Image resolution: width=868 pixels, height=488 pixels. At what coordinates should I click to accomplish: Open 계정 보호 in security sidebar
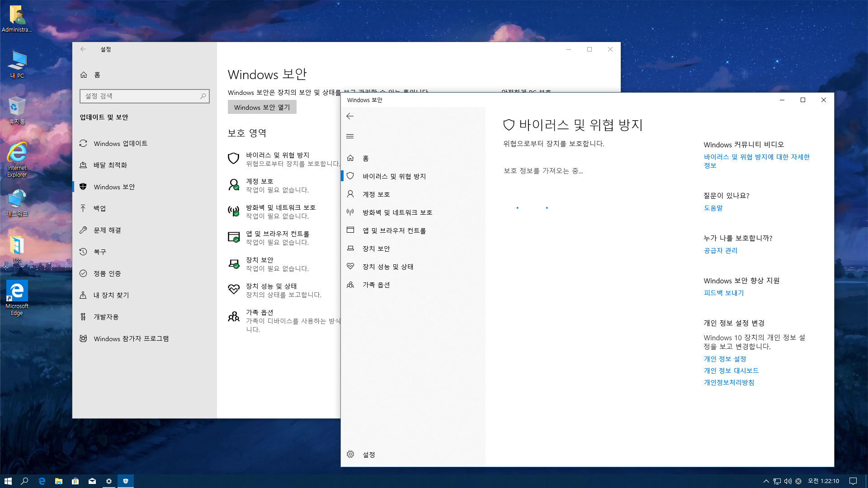tap(376, 194)
